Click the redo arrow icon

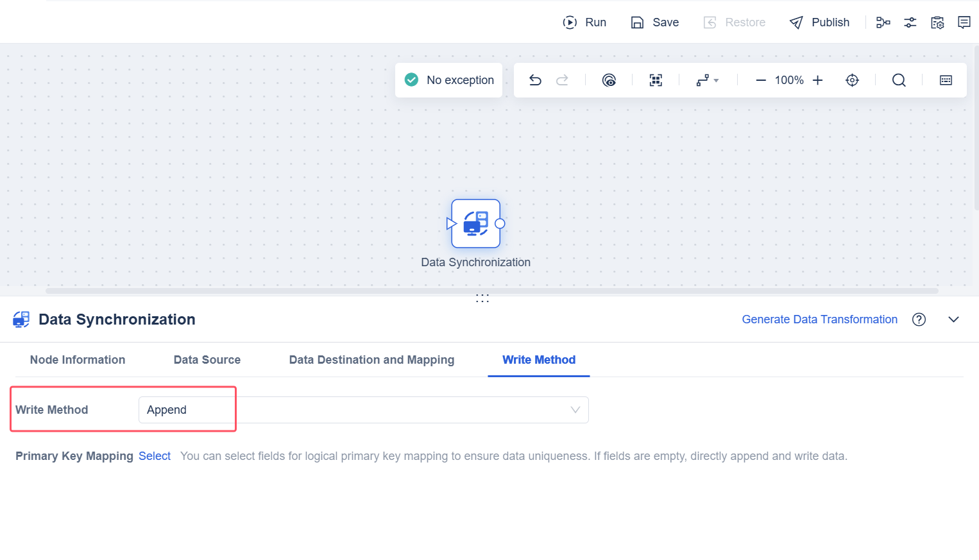tap(562, 80)
